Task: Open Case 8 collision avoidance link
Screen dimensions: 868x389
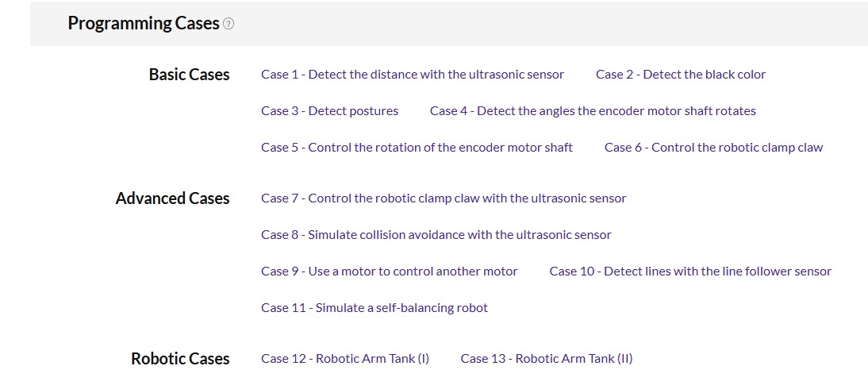Action: (436, 235)
